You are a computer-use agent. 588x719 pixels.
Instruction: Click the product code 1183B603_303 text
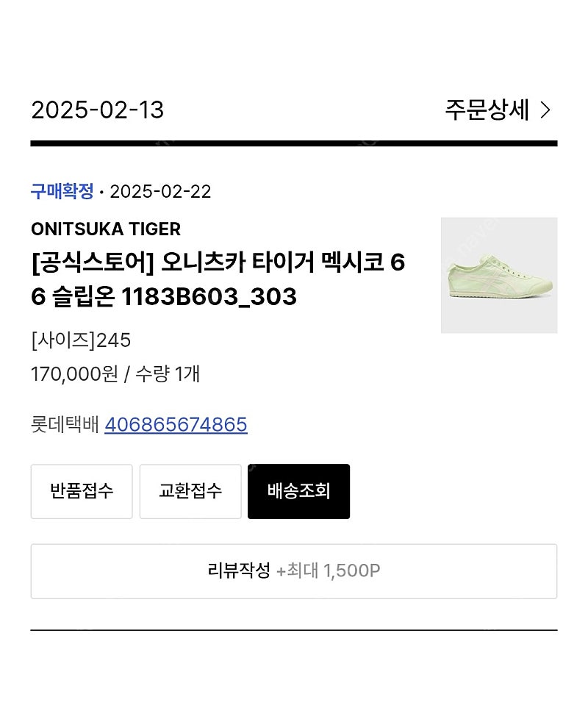point(209,297)
